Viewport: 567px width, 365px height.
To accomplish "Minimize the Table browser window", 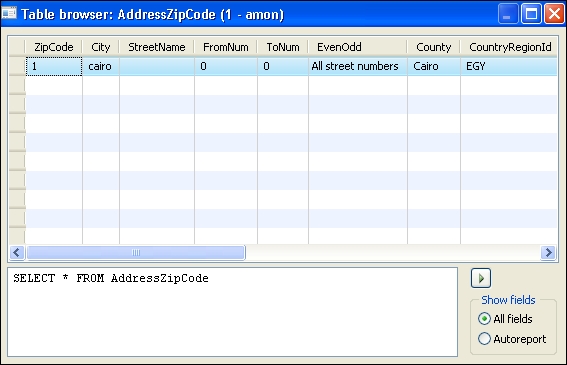I will point(508,14).
